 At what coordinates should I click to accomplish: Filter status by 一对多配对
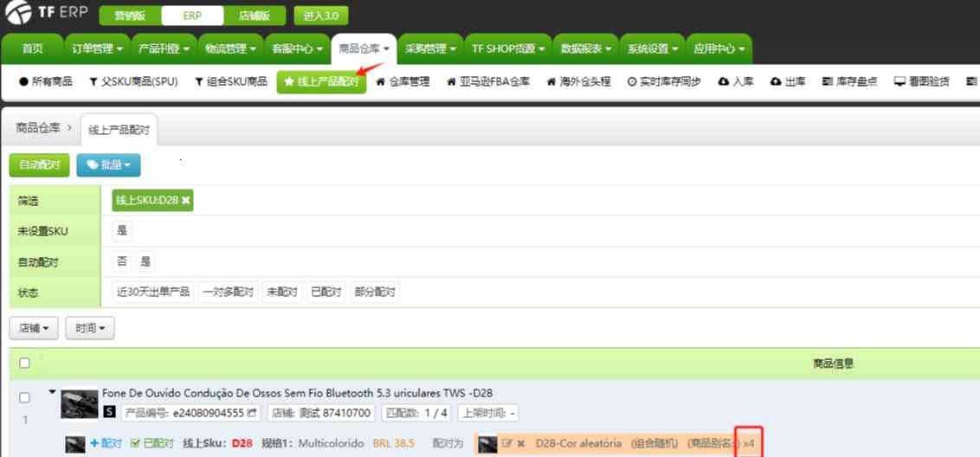click(229, 292)
